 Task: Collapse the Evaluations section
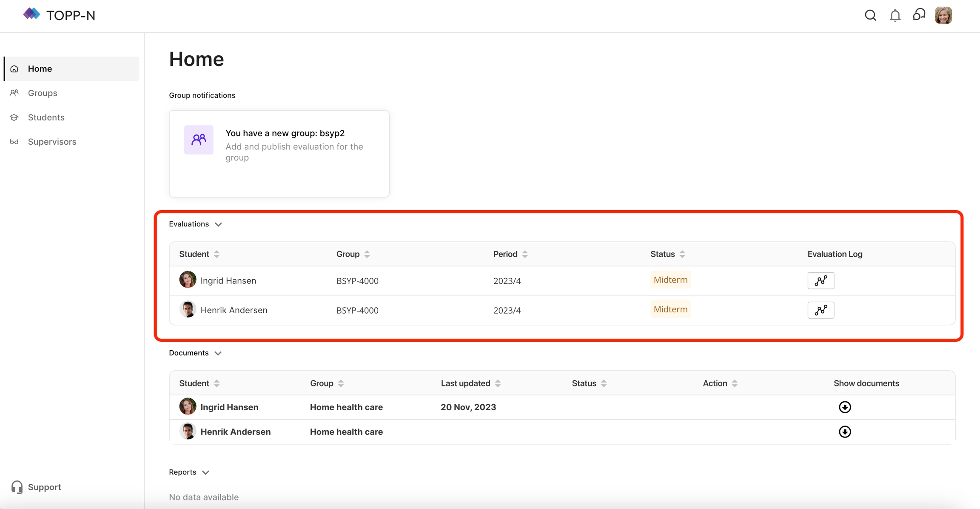click(x=218, y=224)
